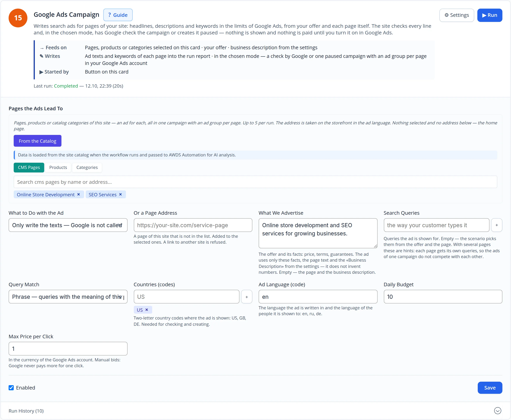The width and height of the screenshot is (511, 420).
Task: Click the Countries codes input field
Action: click(x=187, y=297)
